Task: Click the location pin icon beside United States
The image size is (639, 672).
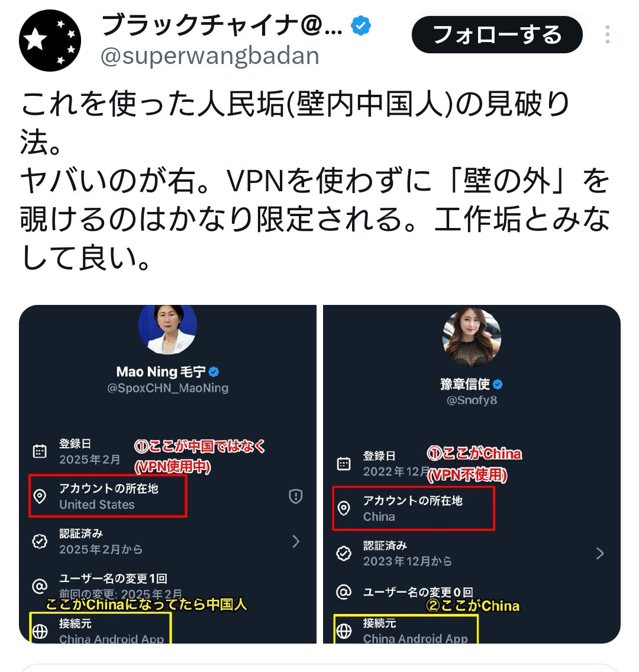Action: 40,496
